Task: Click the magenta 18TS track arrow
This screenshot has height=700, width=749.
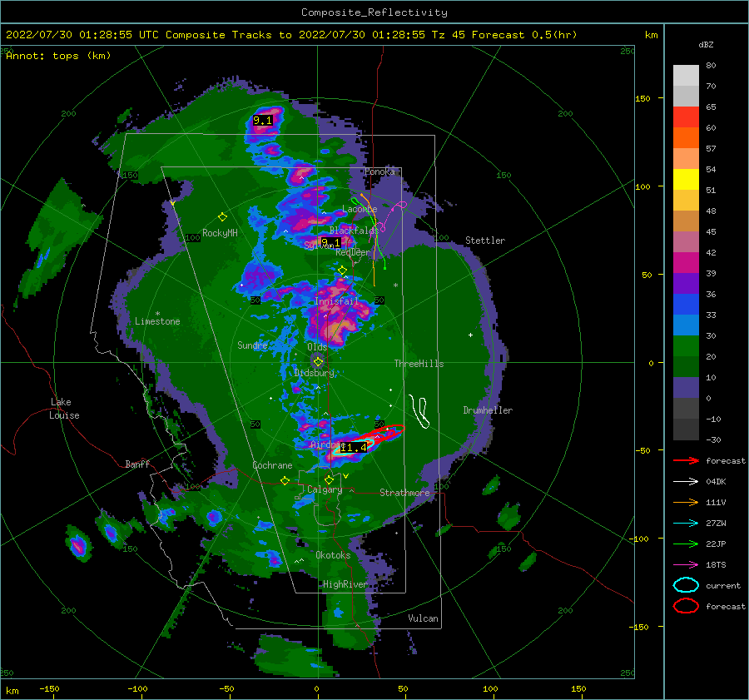Action: pyautogui.click(x=686, y=565)
